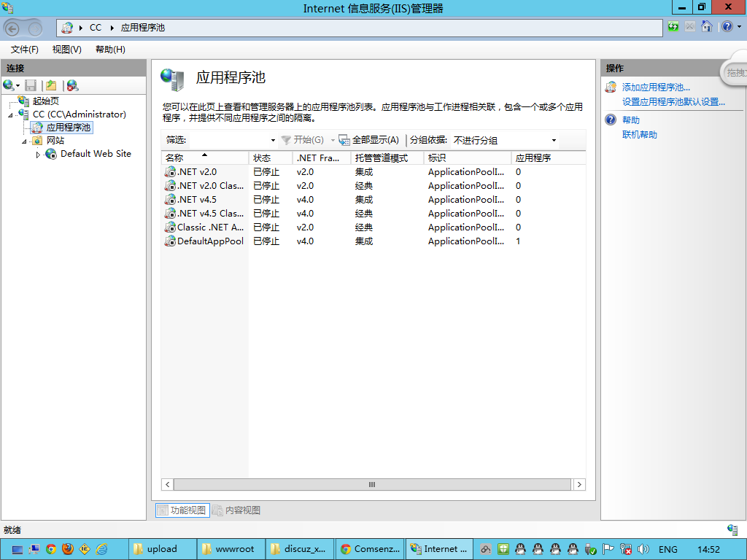Viewport: 747px width, 560px height.
Task: Select the .NET v2.0 Clas... pool row
Action: (373, 186)
